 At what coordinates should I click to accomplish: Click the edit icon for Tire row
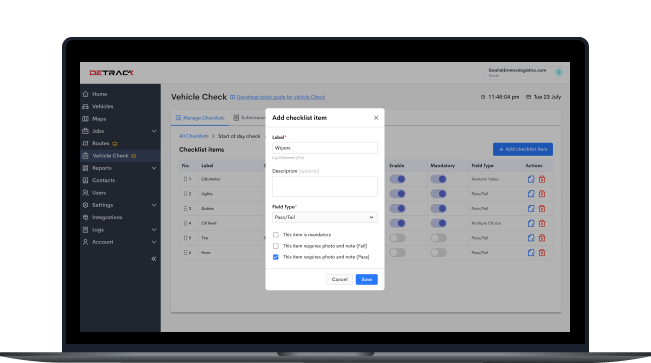pos(531,238)
